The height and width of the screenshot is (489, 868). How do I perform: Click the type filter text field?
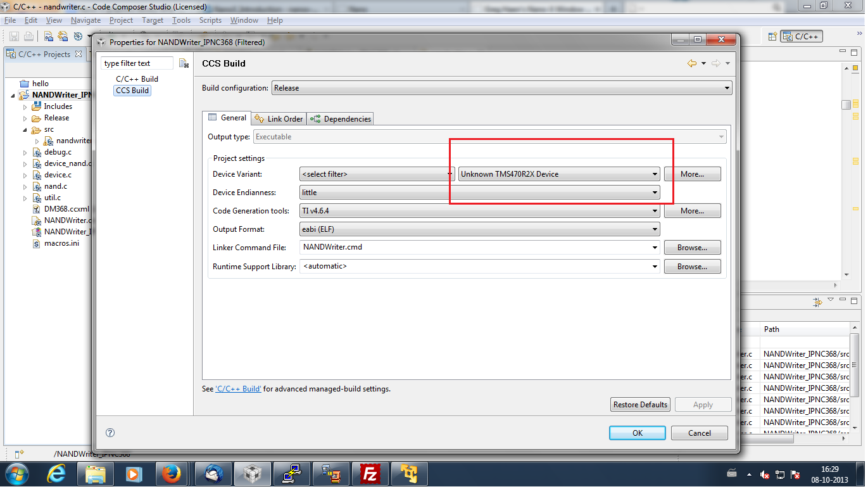pyautogui.click(x=137, y=63)
